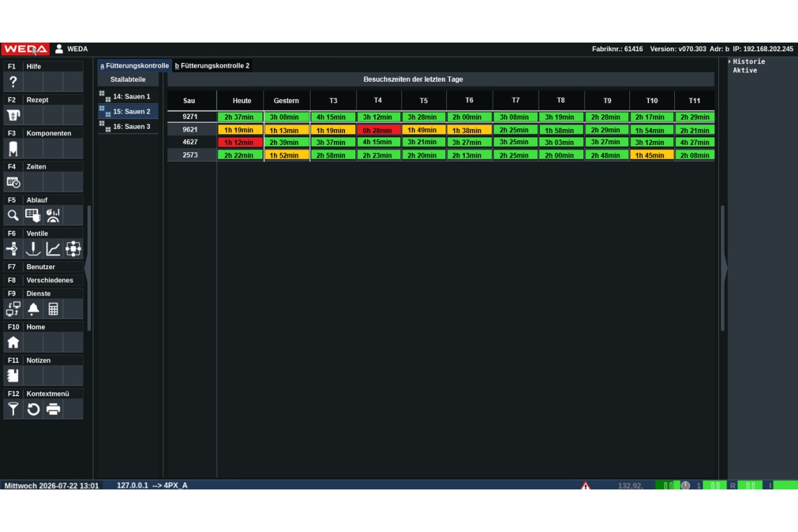
Task: Click the Kontextmenü filter funnel icon
Action: coord(13,409)
